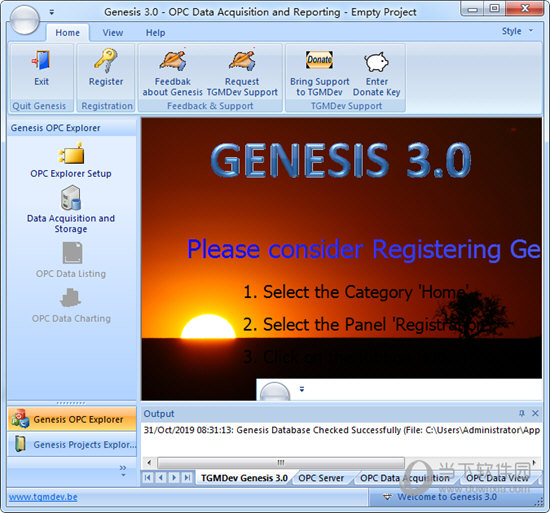This screenshot has height=513, width=550.
Task: Open the Style dropdown
Action: click(517, 31)
